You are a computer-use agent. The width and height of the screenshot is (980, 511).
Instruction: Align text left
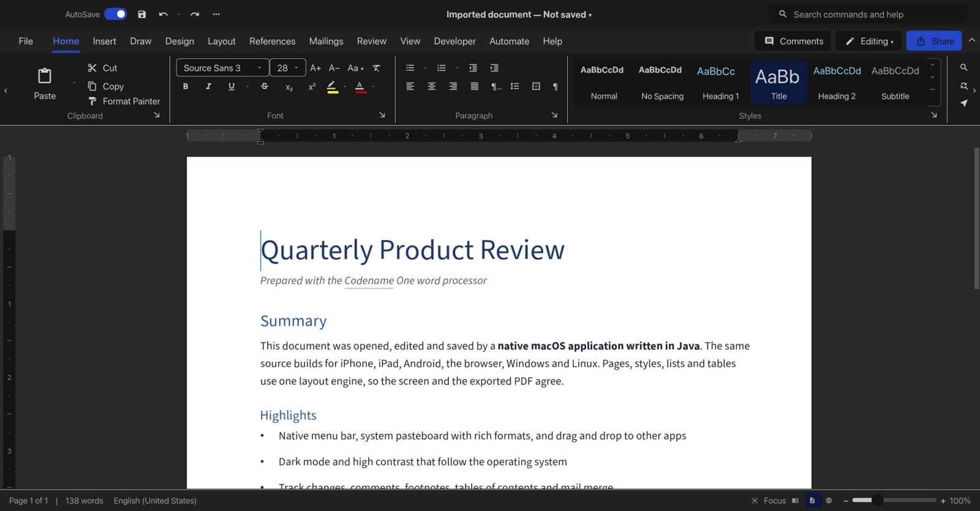pyautogui.click(x=410, y=86)
